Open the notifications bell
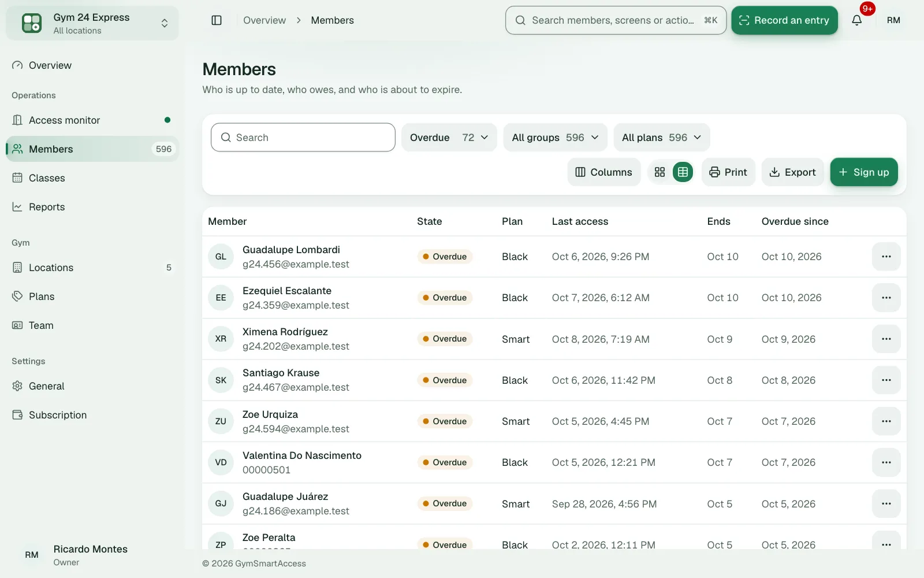The image size is (924, 578). 857,20
